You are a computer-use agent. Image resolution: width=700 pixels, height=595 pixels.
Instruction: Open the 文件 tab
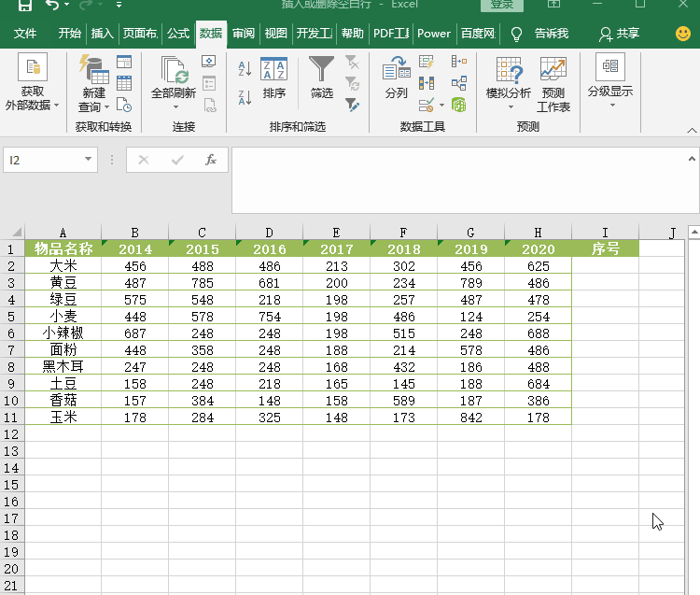(x=25, y=34)
